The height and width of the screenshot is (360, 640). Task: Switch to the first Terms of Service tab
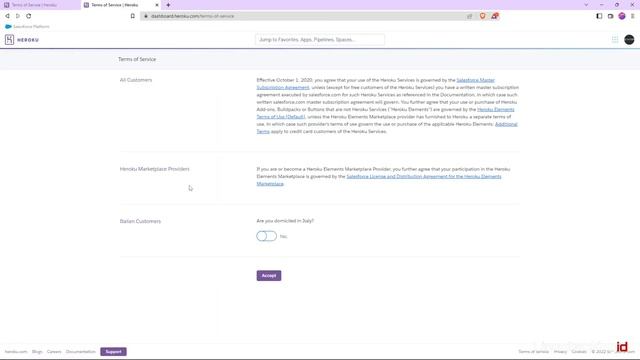(40, 5)
